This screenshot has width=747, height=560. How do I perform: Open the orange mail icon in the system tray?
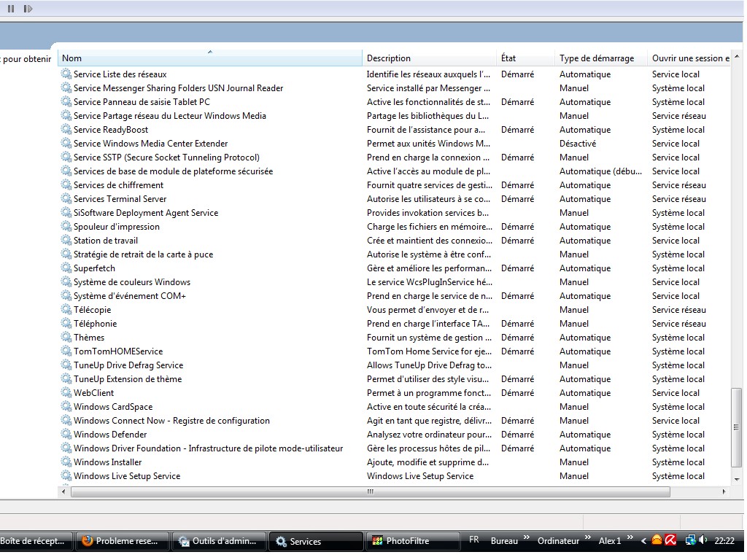pyautogui.click(x=657, y=540)
